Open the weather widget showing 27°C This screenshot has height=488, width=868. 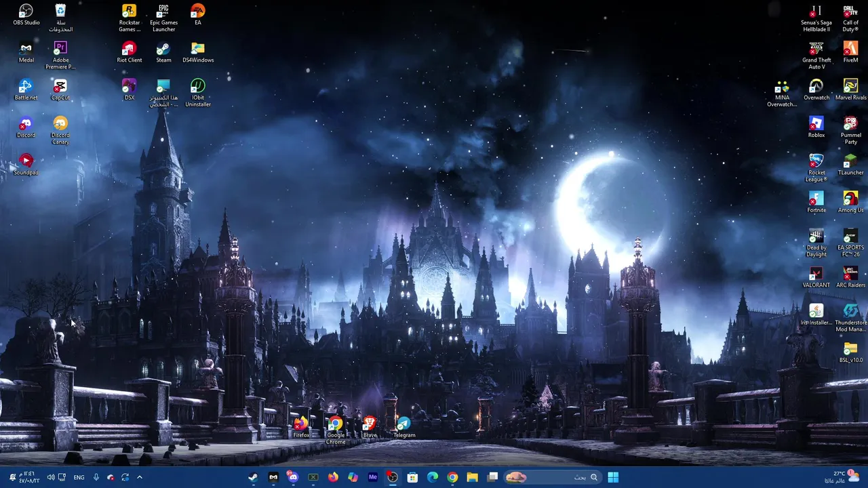coord(842,477)
